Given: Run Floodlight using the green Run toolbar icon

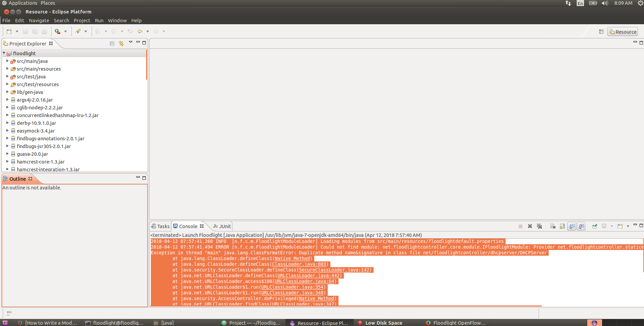Looking at the screenshot, I should pos(57,31).
